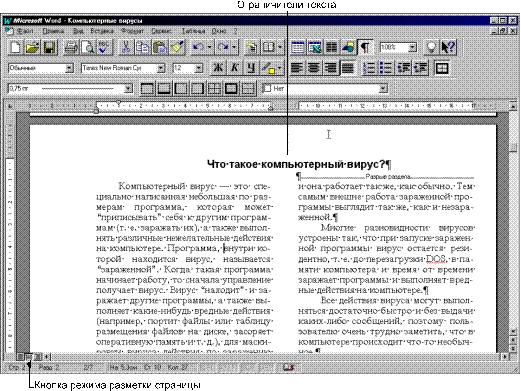This screenshot has height=391, width=521.
Task: Toggle justified text alignment
Action: coord(348,68)
